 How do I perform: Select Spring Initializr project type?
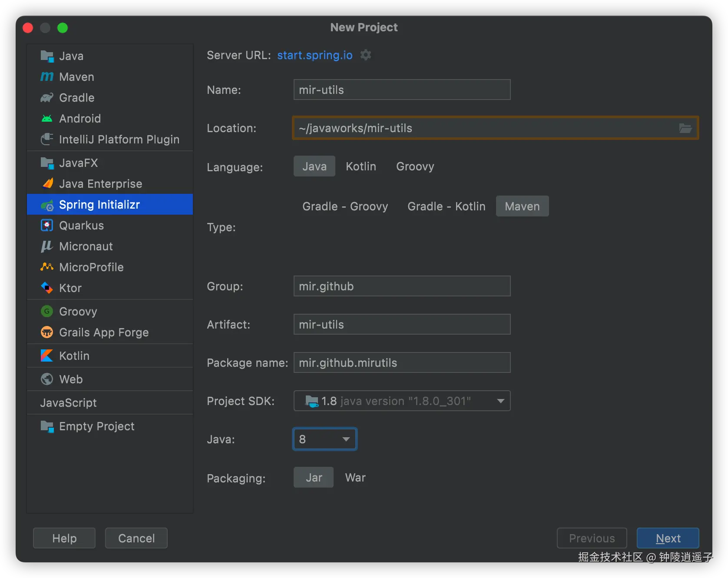[x=99, y=205]
